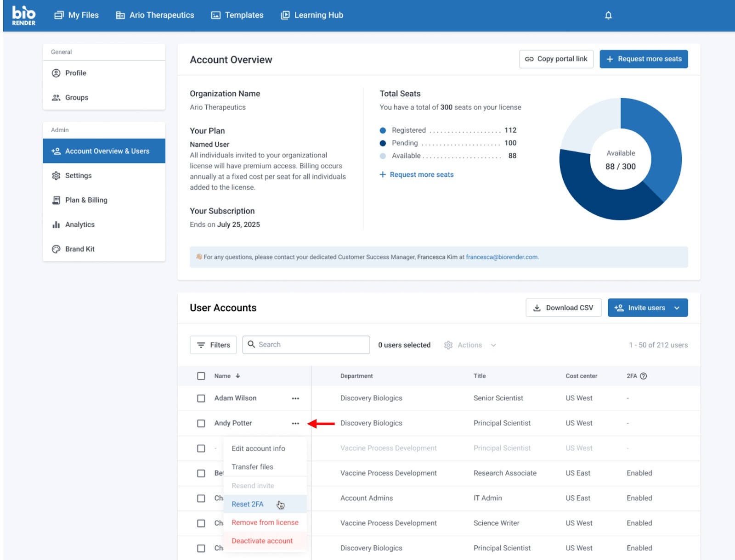Screen dimensions: 735x560
Task: Open Adam Wilson's three-dot options menu
Action: point(295,398)
